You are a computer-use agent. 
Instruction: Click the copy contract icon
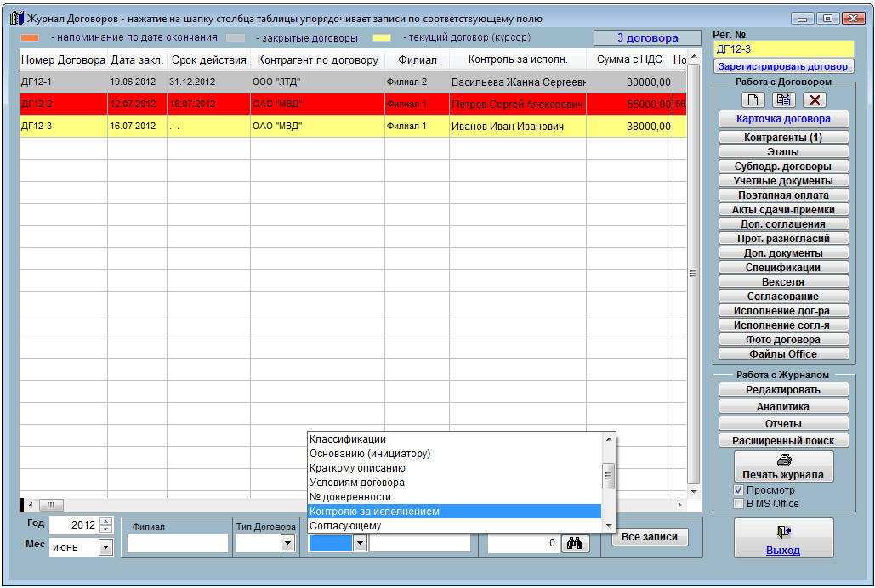click(783, 99)
